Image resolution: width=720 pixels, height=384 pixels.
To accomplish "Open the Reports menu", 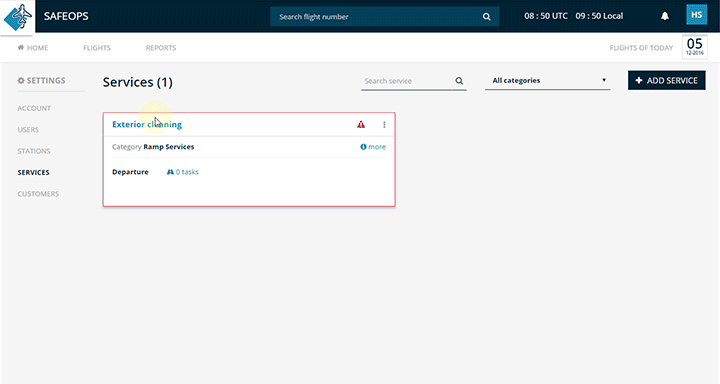I will click(161, 48).
